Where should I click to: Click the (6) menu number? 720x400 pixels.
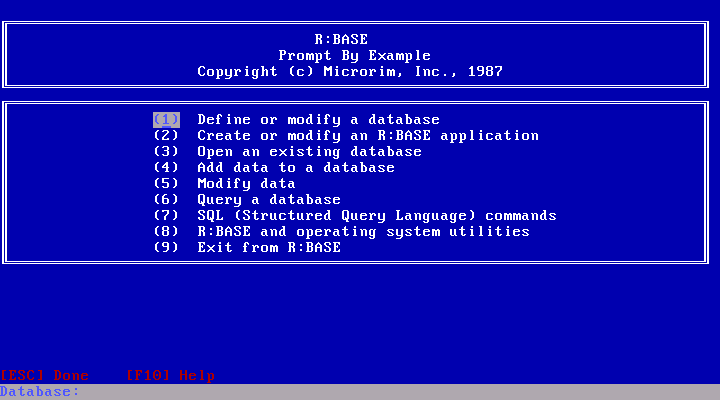(x=166, y=200)
